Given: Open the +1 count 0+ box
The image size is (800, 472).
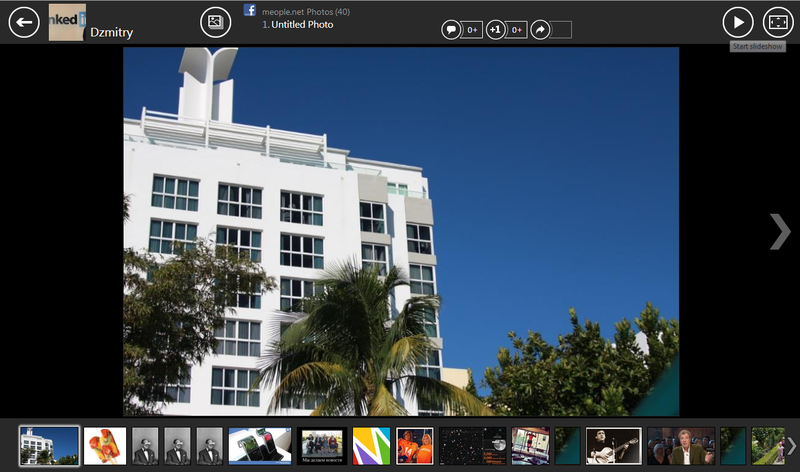Looking at the screenshot, I should (517, 30).
